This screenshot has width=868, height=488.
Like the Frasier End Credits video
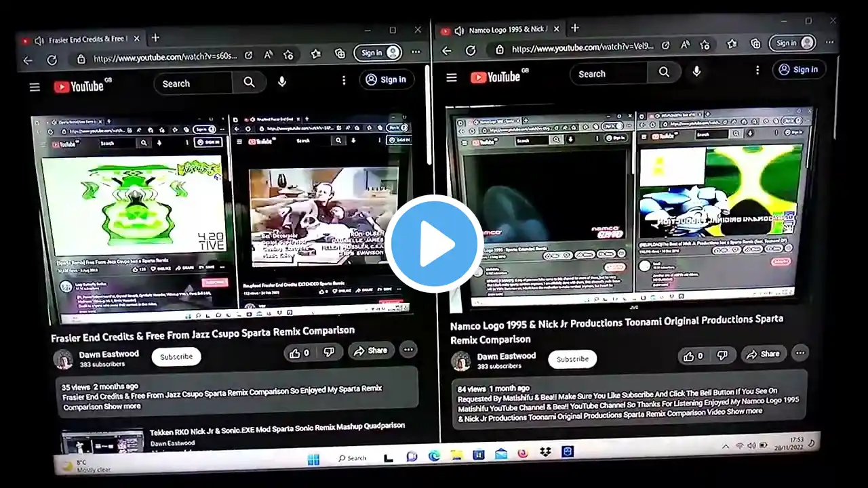click(x=299, y=352)
